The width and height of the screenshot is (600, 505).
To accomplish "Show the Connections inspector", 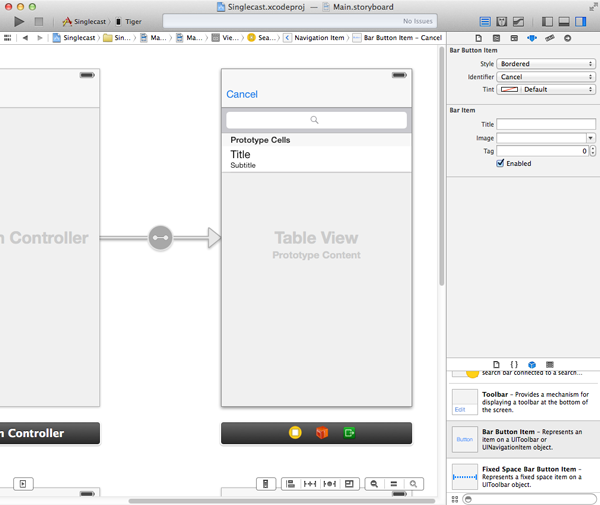I will (567, 38).
